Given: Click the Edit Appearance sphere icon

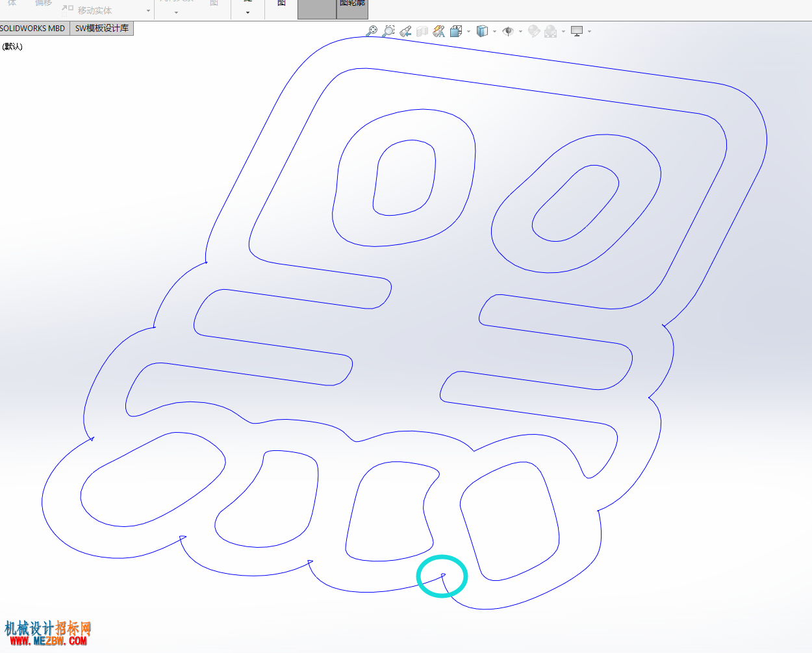Looking at the screenshot, I should [x=534, y=31].
